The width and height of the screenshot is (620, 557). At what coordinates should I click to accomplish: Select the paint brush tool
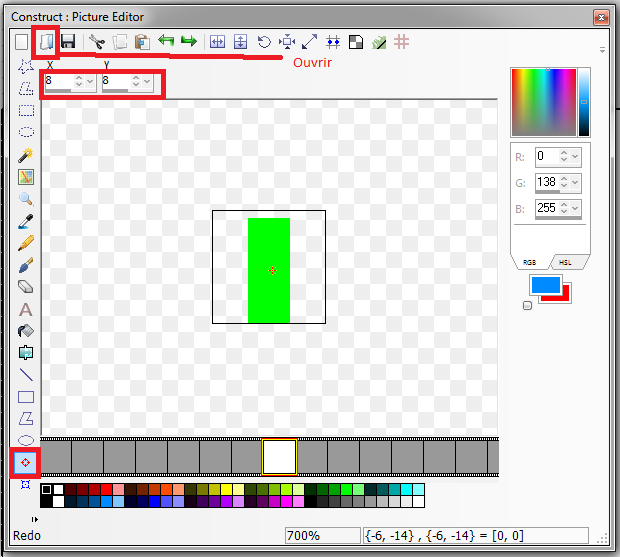pos(26,265)
